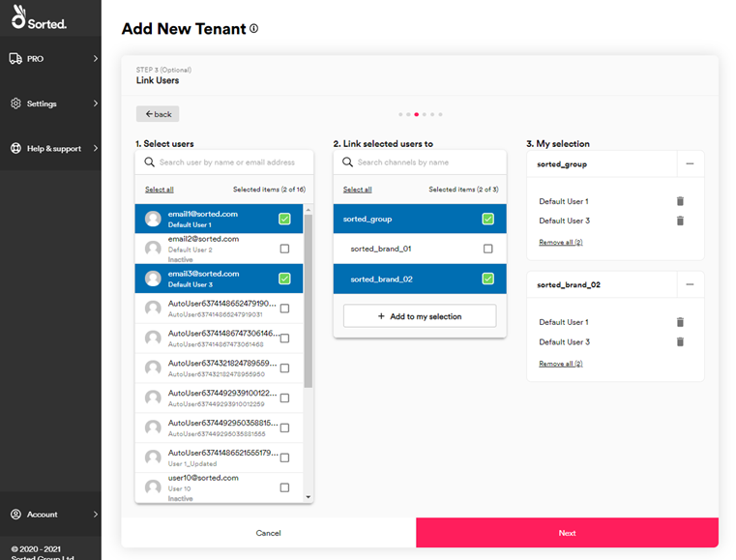Collapse the sorted_brand_02 selection card

[x=690, y=284]
